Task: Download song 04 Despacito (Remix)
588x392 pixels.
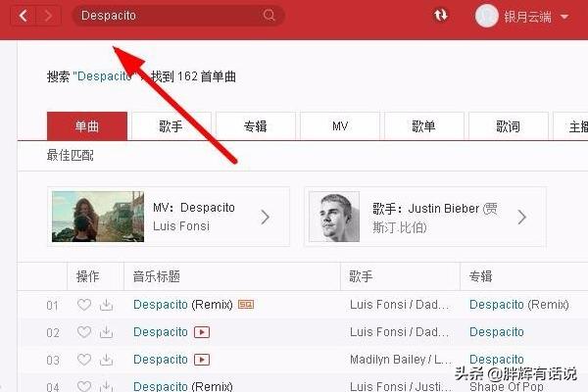Action: point(107,386)
